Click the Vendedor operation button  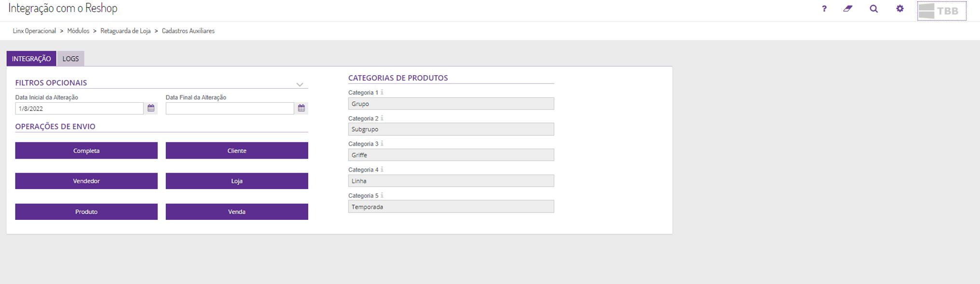pos(86,181)
